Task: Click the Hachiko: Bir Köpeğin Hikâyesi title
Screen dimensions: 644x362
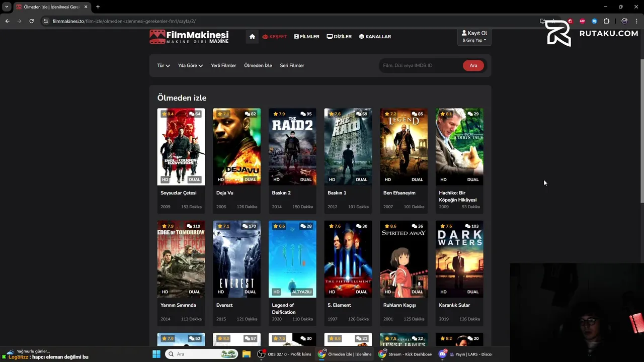Action: (x=458, y=196)
